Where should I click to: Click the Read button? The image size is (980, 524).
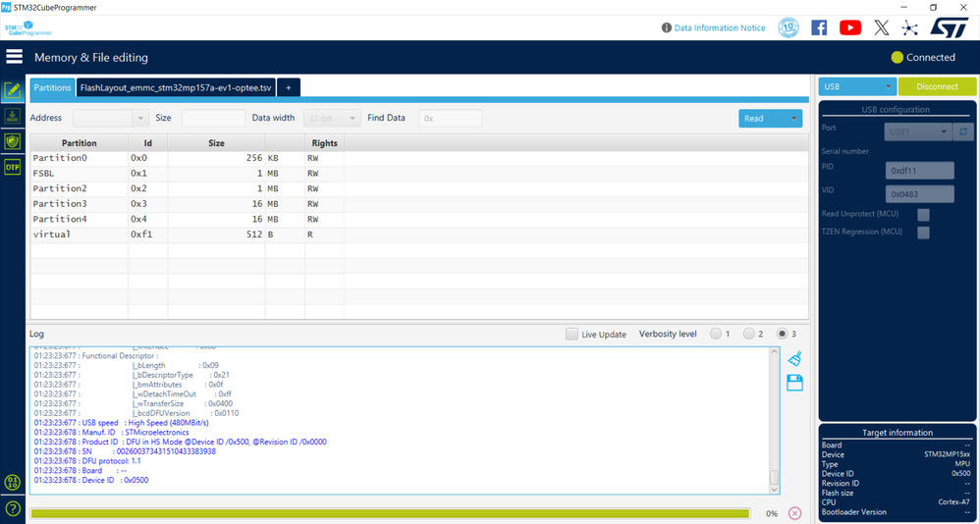(x=762, y=119)
